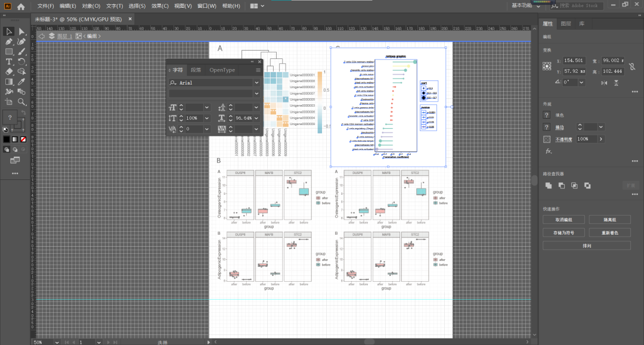Open the horizontal scale 96.64% dropdown
This screenshot has width=644, height=345.
(x=256, y=118)
